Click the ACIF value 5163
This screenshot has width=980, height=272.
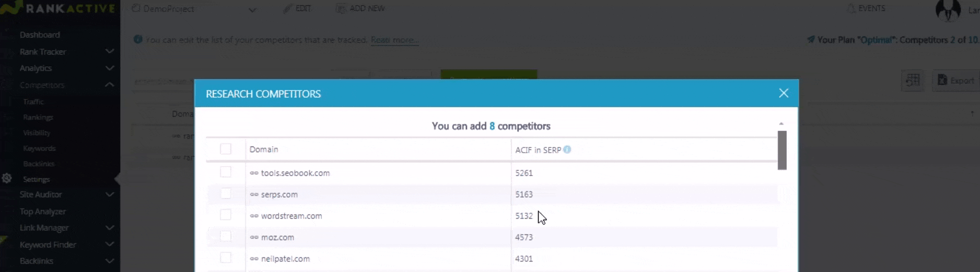pyautogui.click(x=524, y=195)
